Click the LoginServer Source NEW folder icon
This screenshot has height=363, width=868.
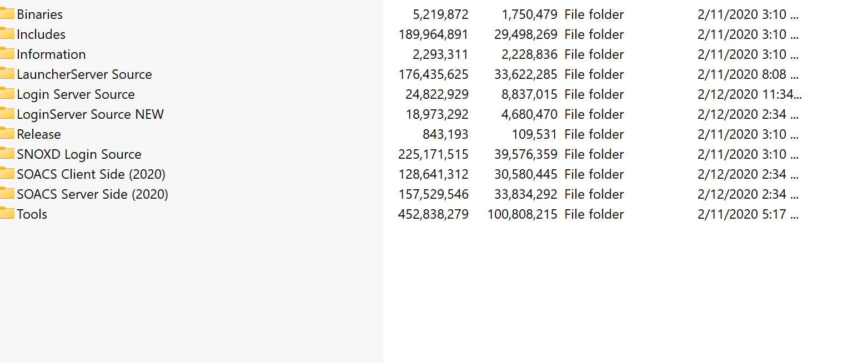[x=7, y=114]
